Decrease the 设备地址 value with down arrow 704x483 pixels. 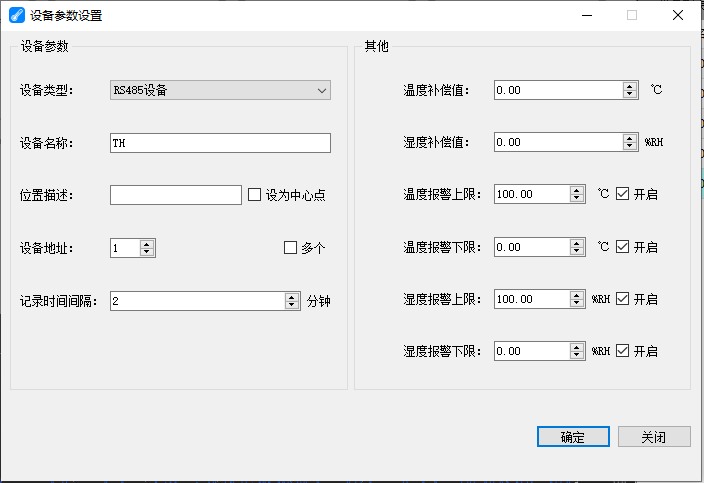[x=147, y=251]
